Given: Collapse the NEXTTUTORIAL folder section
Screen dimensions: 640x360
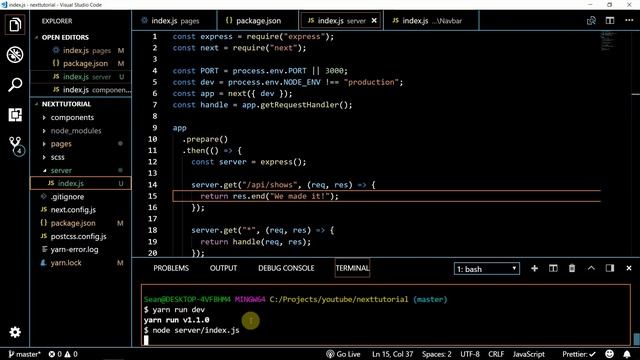Looking at the screenshot, I should (66, 104).
